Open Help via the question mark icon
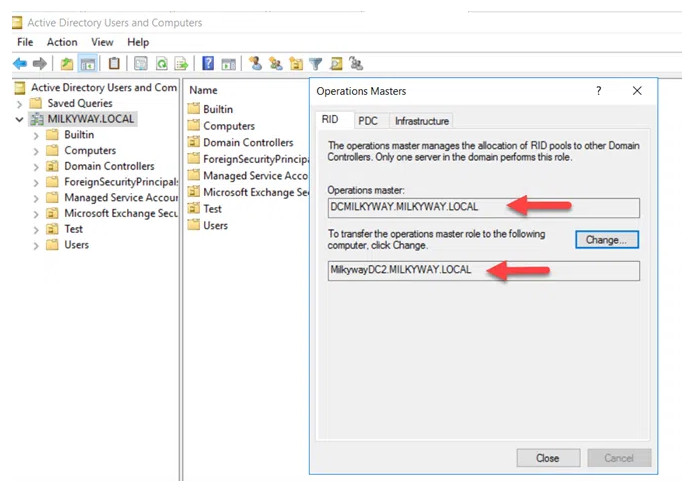Screen dimensions: 693x489 (208, 63)
